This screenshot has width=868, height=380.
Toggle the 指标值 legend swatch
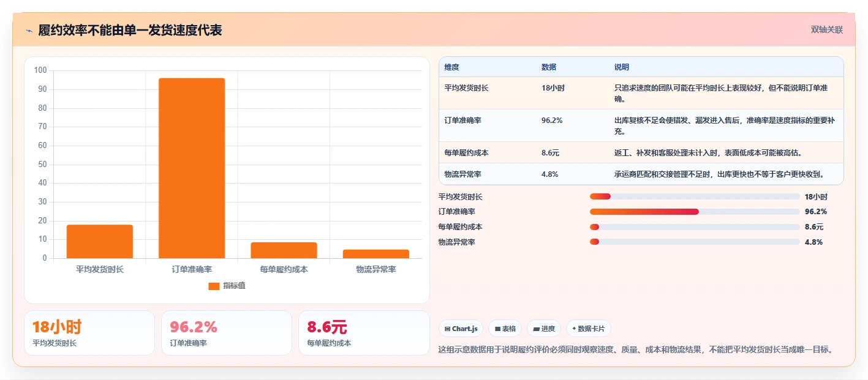[214, 286]
